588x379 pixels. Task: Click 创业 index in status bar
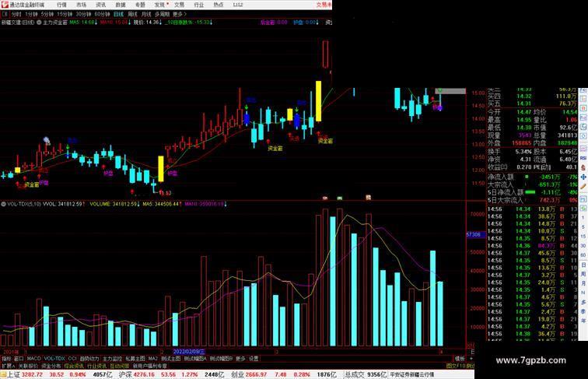(x=237, y=374)
